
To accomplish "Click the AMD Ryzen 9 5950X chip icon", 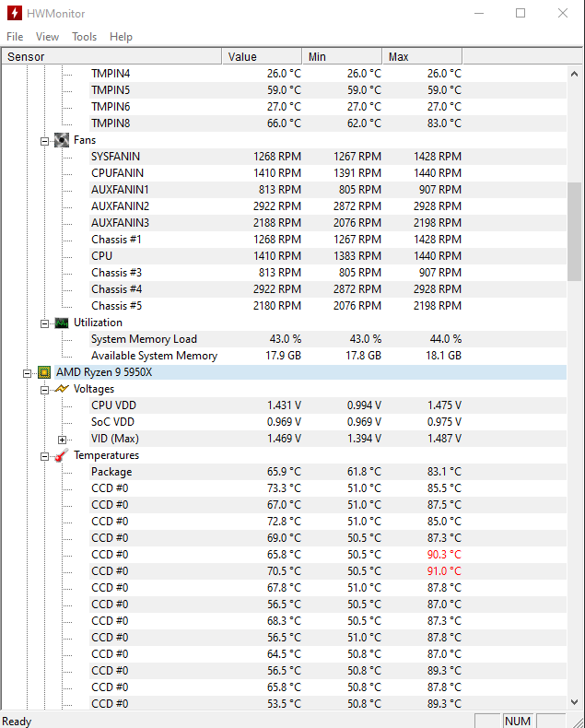I will tap(44, 372).
